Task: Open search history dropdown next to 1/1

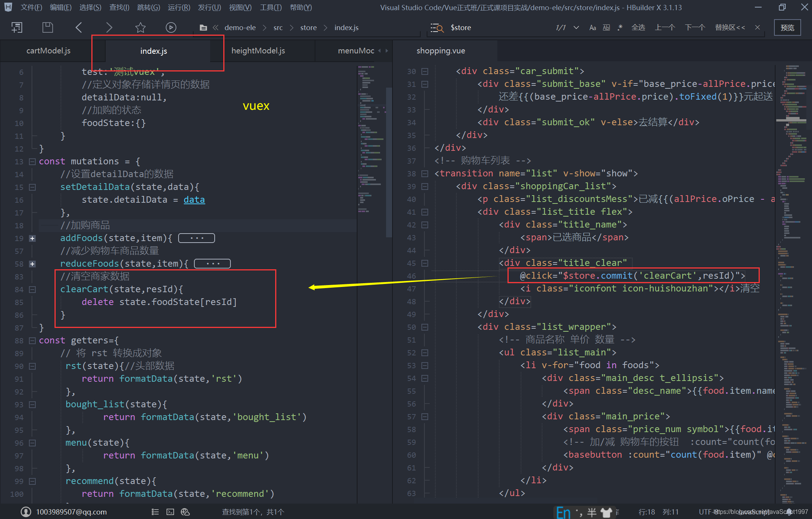Action: coord(576,28)
